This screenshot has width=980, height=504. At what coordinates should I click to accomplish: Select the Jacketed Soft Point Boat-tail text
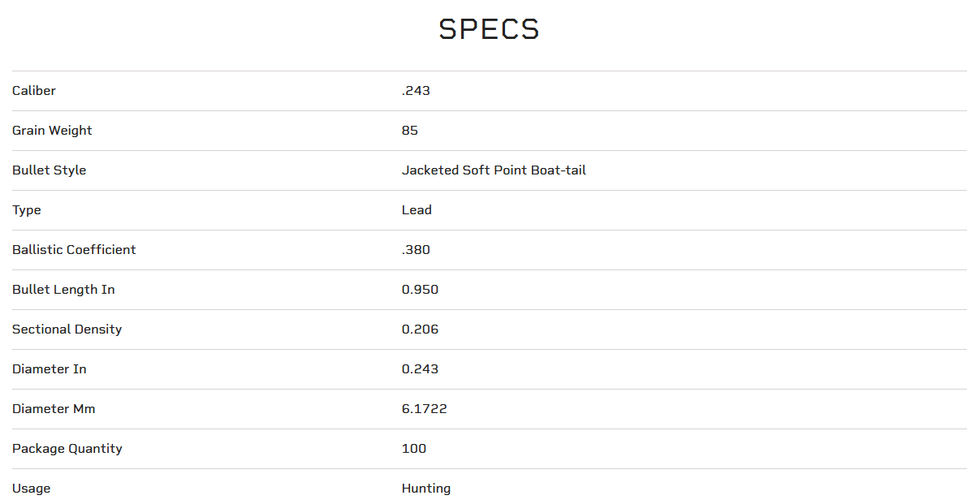click(494, 170)
